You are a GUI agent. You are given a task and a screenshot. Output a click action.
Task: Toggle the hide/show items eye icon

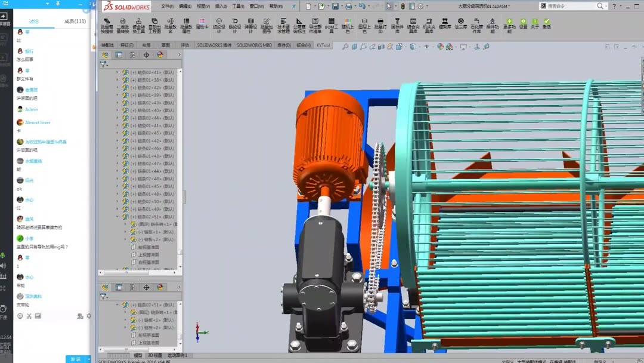click(x=389, y=45)
